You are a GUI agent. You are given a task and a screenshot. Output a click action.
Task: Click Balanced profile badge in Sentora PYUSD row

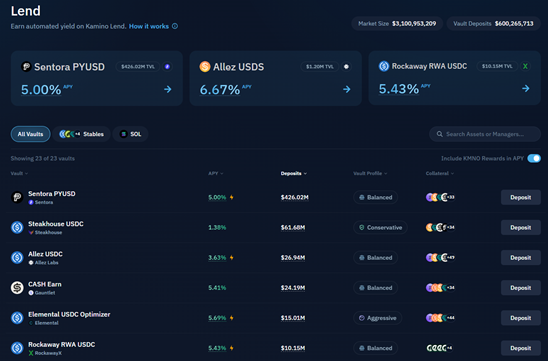coord(375,197)
